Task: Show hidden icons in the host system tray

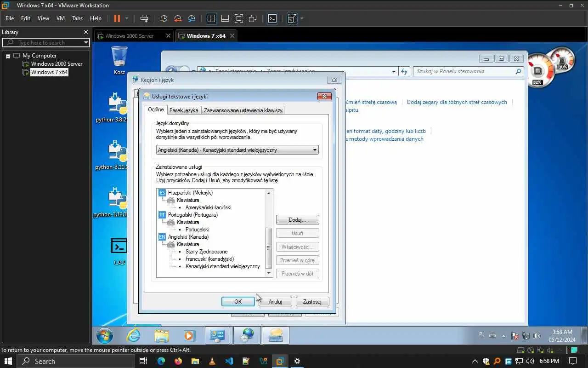Action: tap(475, 361)
